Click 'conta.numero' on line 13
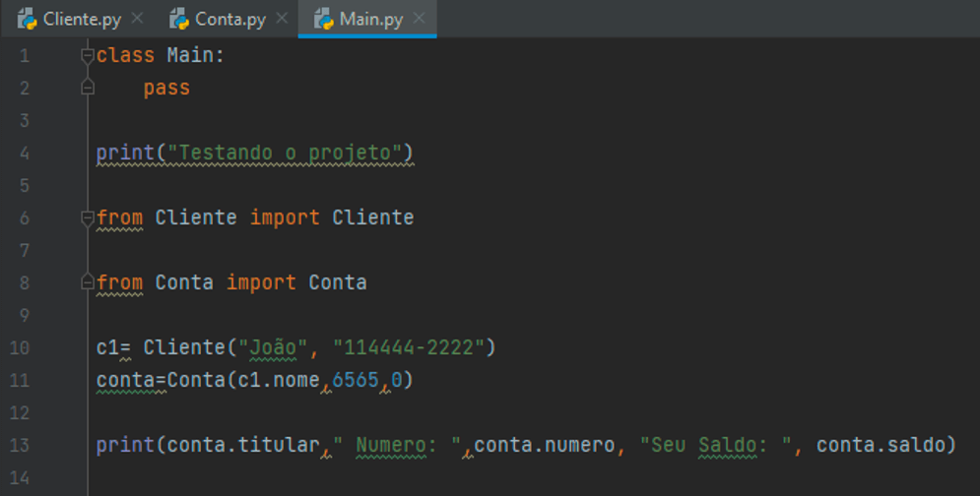The width and height of the screenshot is (980, 496). (544, 444)
